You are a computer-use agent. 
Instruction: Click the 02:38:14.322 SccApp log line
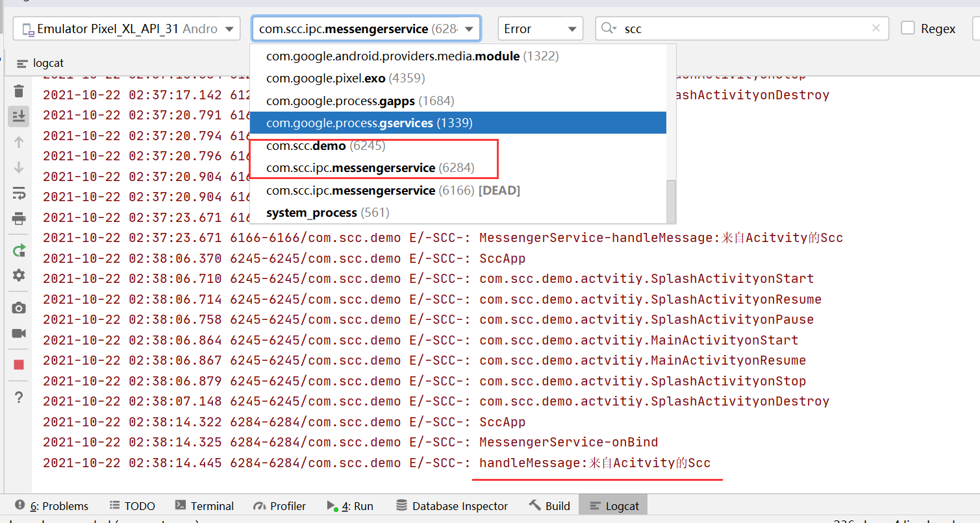pos(284,422)
